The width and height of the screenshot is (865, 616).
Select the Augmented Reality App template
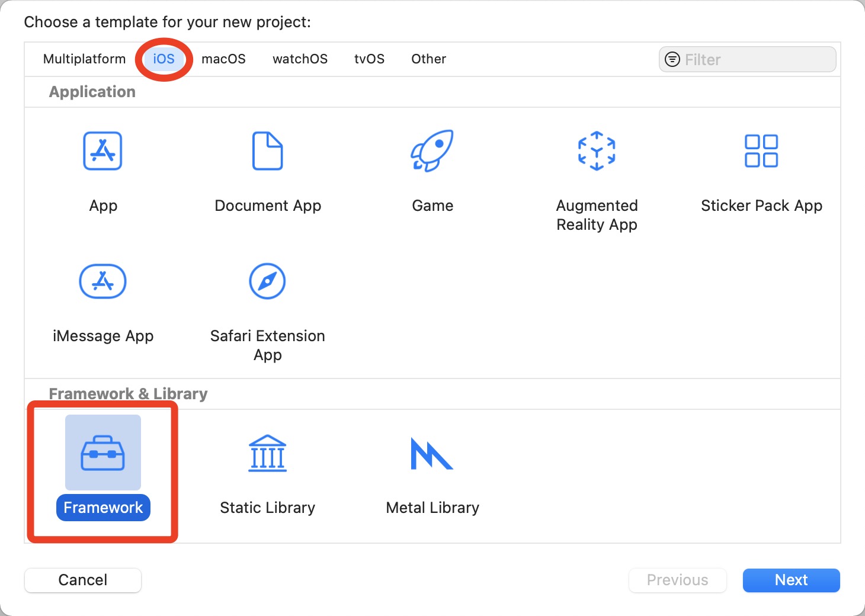597,151
